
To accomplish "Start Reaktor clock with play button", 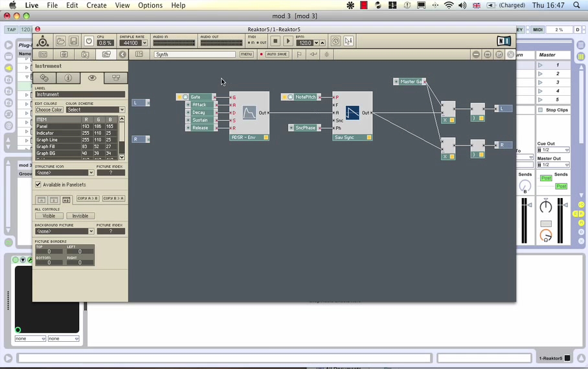I will (288, 41).
